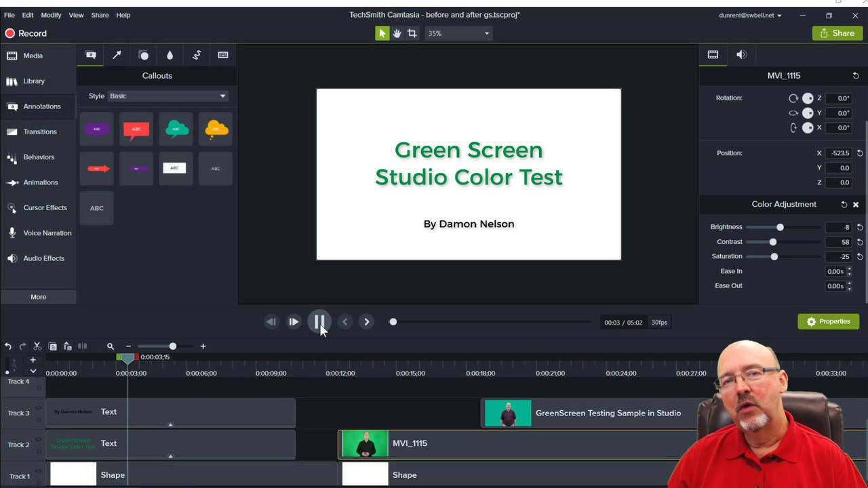Select the Sketch motion annotation icon
The height and width of the screenshot is (488, 868).
click(197, 55)
